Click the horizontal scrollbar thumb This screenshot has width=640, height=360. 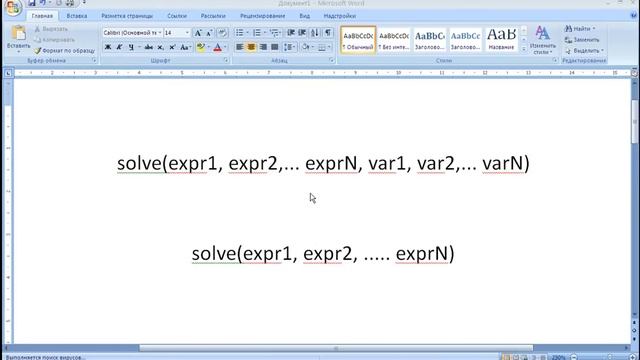point(336,348)
